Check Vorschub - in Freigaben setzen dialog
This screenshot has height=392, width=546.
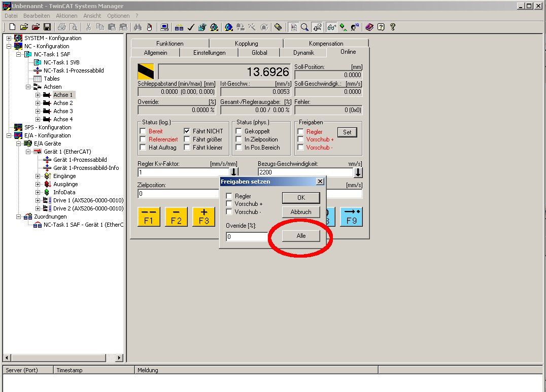tap(229, 211)
